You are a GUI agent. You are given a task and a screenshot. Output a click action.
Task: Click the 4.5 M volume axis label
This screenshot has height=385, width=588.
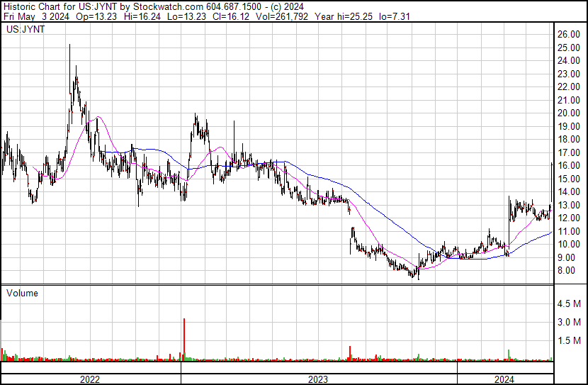tap(569, 303)
